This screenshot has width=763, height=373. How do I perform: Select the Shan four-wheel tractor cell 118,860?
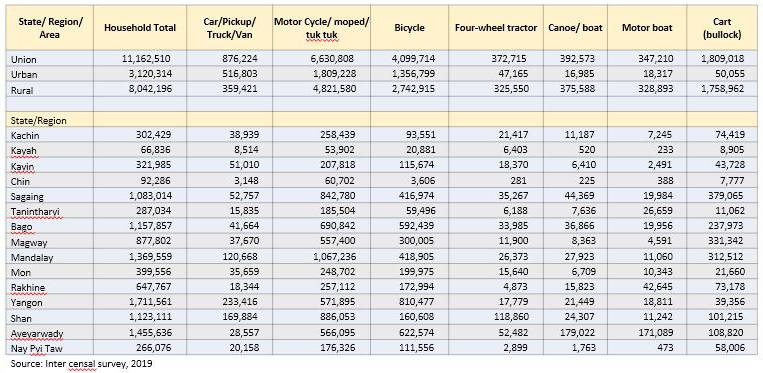509,318
